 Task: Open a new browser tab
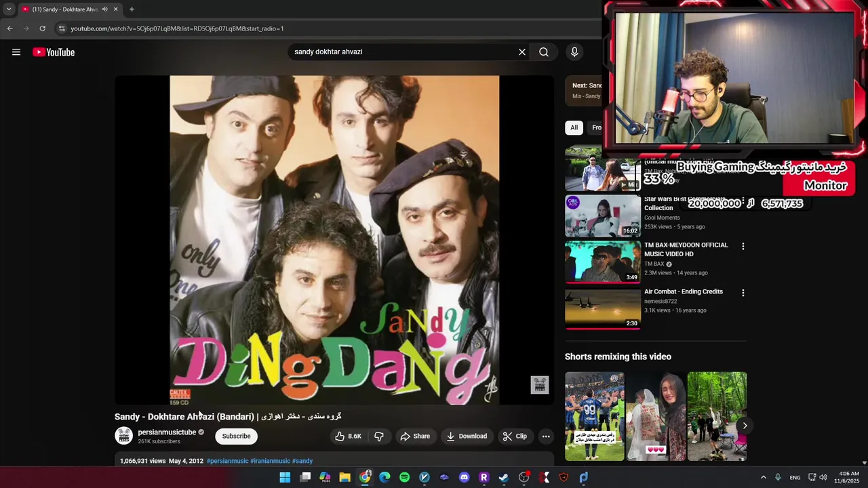point(132,9)
